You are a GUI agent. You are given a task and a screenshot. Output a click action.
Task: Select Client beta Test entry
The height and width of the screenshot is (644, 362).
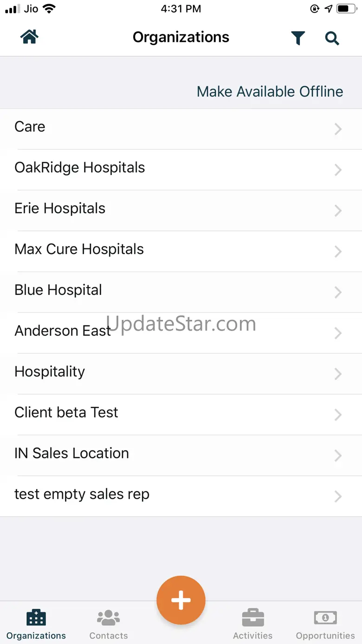[x=181, y=415]
